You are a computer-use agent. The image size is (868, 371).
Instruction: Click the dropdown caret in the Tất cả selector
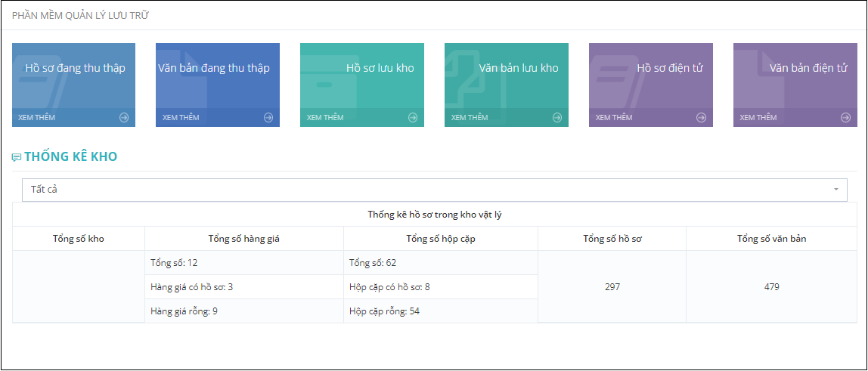coord(836,190)
